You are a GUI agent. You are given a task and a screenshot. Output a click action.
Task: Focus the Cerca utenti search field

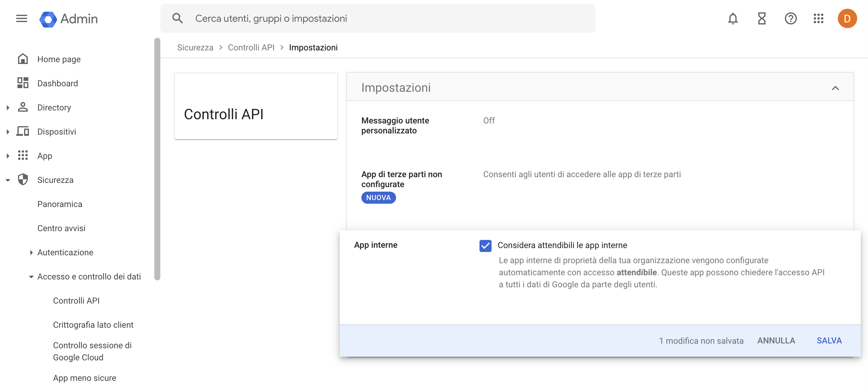tap(371, 18)
